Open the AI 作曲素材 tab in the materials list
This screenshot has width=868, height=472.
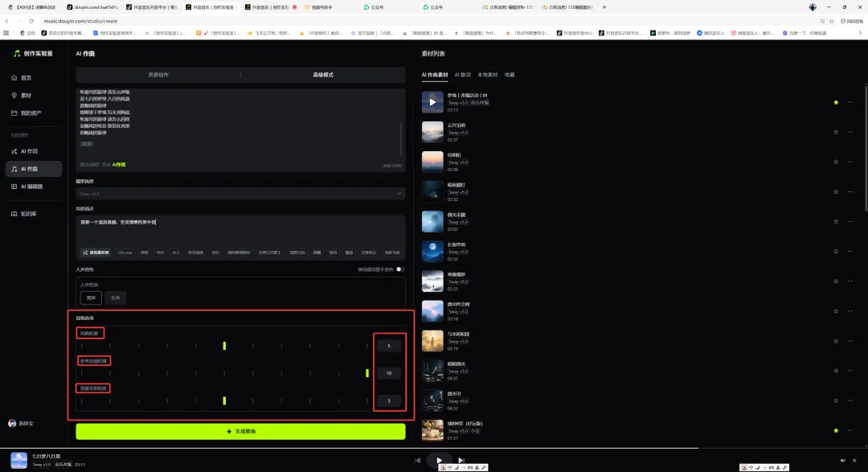(435, 75)
